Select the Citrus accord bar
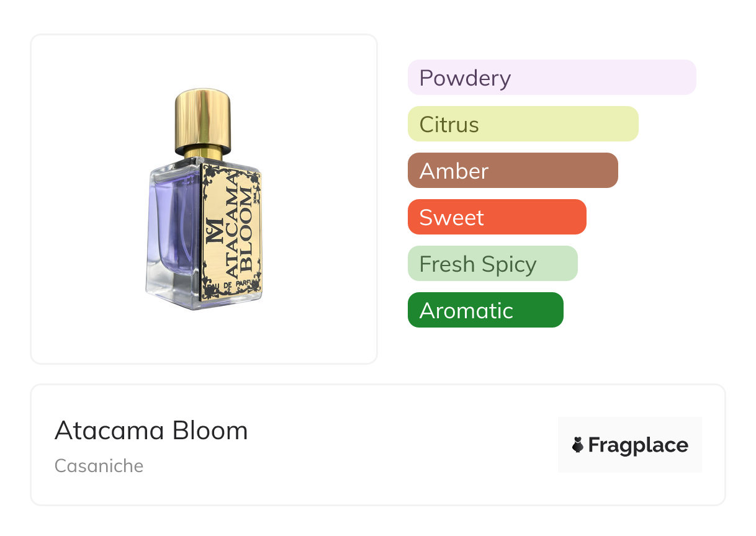This screenshot has width=756, height=536. coord(523,124)
